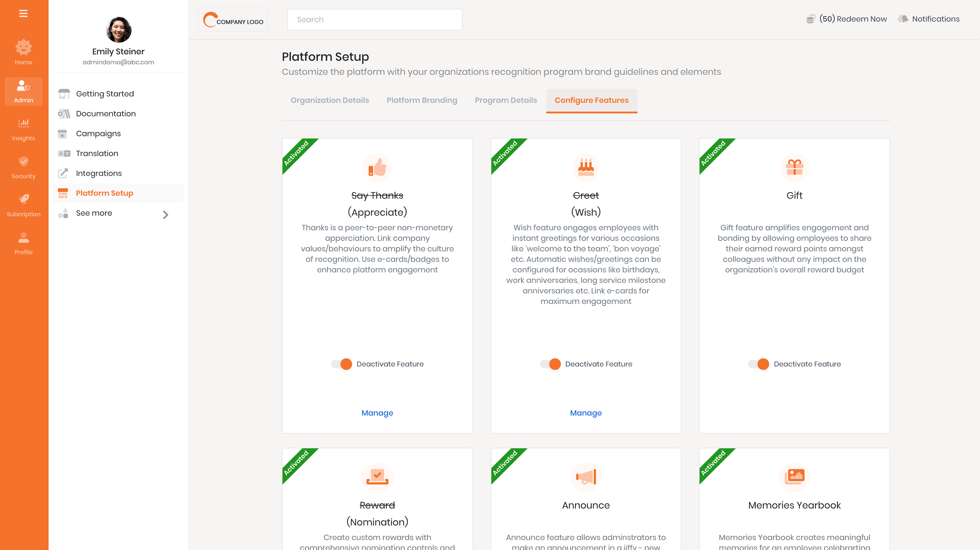The height and width of the screenshot is (550, 980).
Task: Click the (Appreciate) title text
Action: pos(377,212)
